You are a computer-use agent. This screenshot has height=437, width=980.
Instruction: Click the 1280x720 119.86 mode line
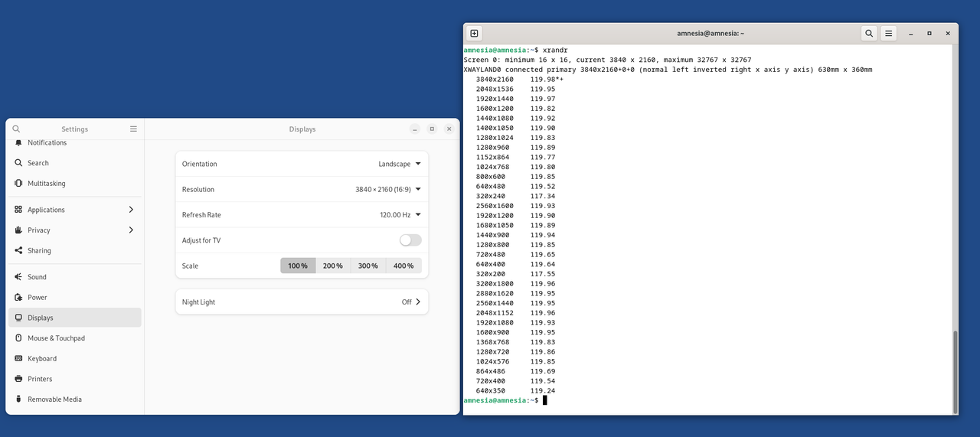pos(515,352)
